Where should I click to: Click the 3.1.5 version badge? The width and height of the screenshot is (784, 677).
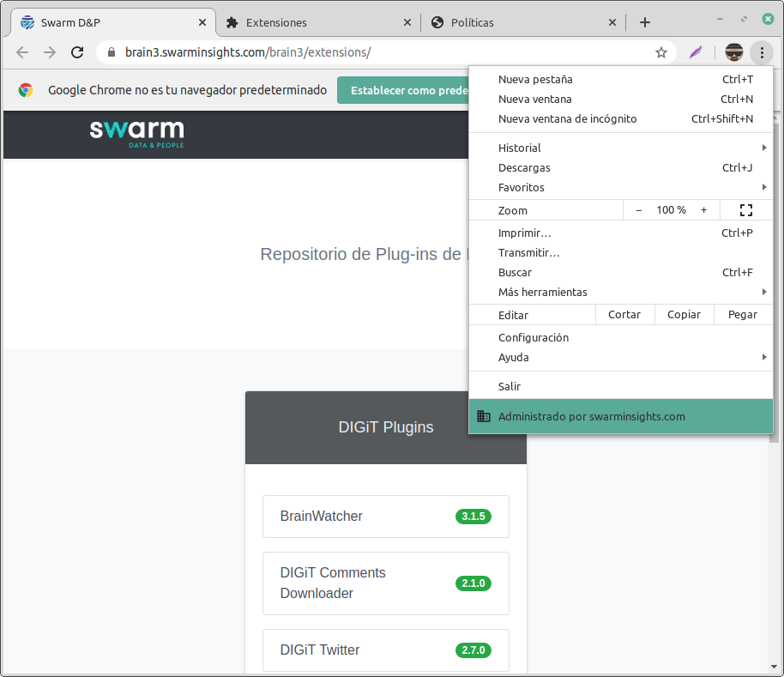[473, 517]
